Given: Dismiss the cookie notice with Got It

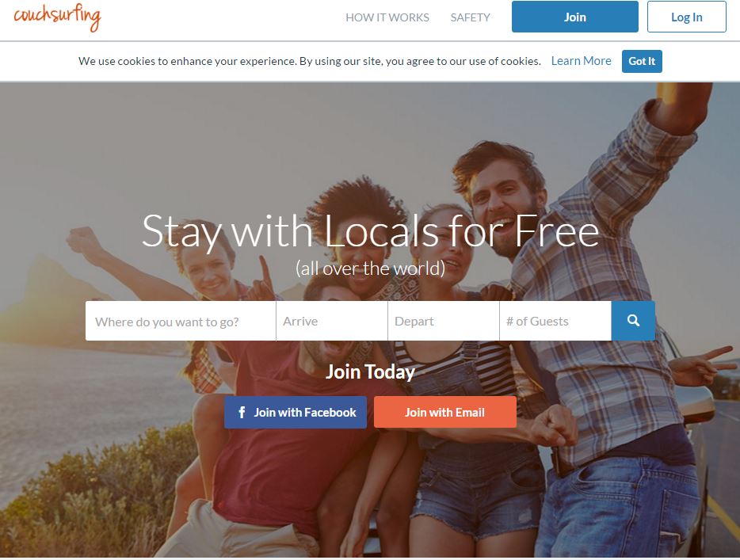Looking at the screenshot, I should [642, 61].
